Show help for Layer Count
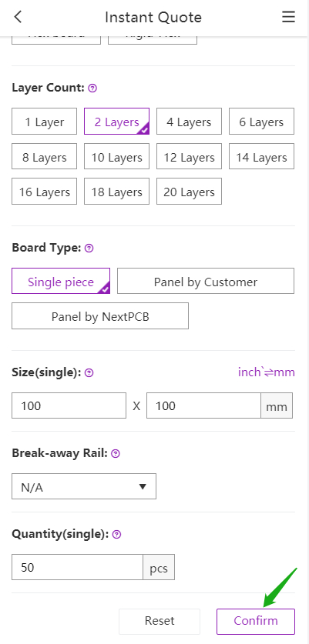This screenshot has width=309, height=644. (92, 88)
